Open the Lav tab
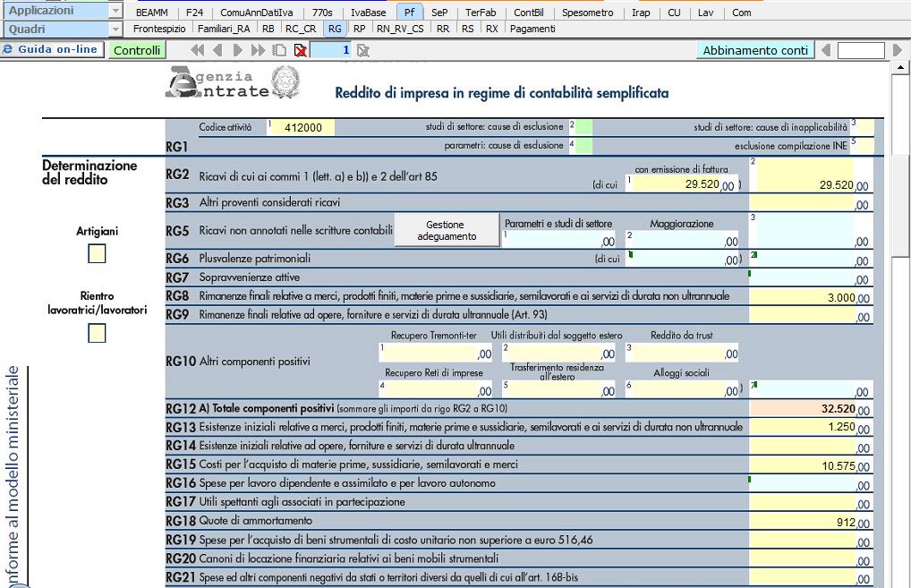The width and height of the screenshot is (911, 588). [705, 13]
